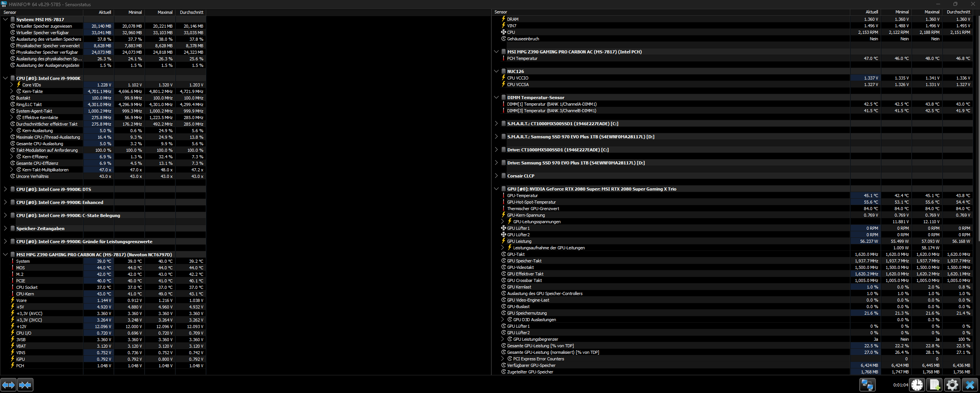This screenshot has width=980, height=393.
Task: Collapse the DIMM Temperatur-Sensor group
Action: pos(496,98)
